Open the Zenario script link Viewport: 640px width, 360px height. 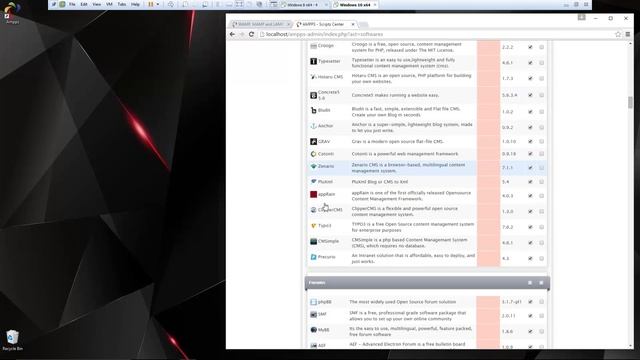coord(326,166)
